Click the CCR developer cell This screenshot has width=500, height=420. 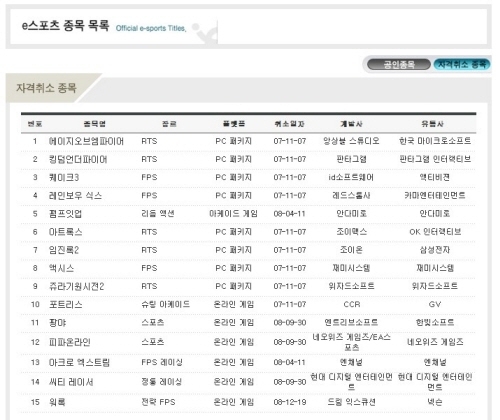coord(352,304)
